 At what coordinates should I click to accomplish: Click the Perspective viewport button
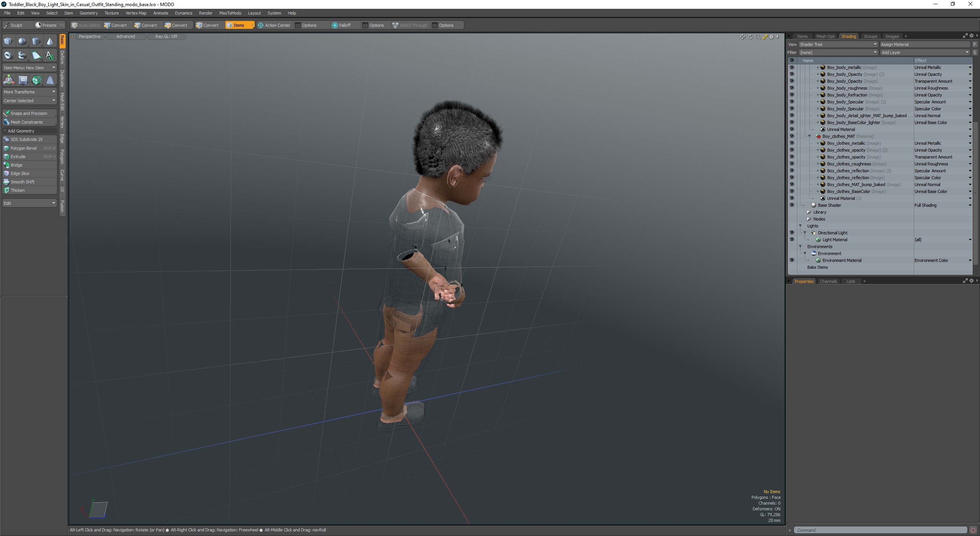[x=90, y=37]
